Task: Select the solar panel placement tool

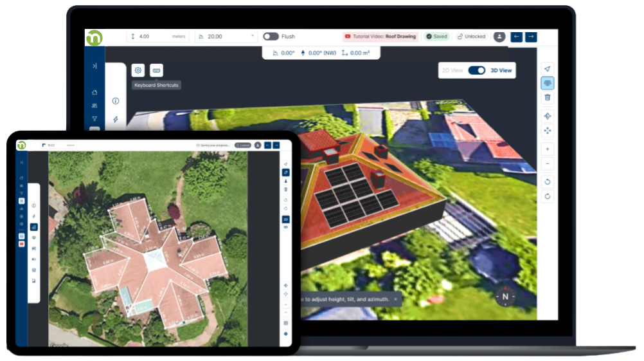Action: tap(548, 83)
